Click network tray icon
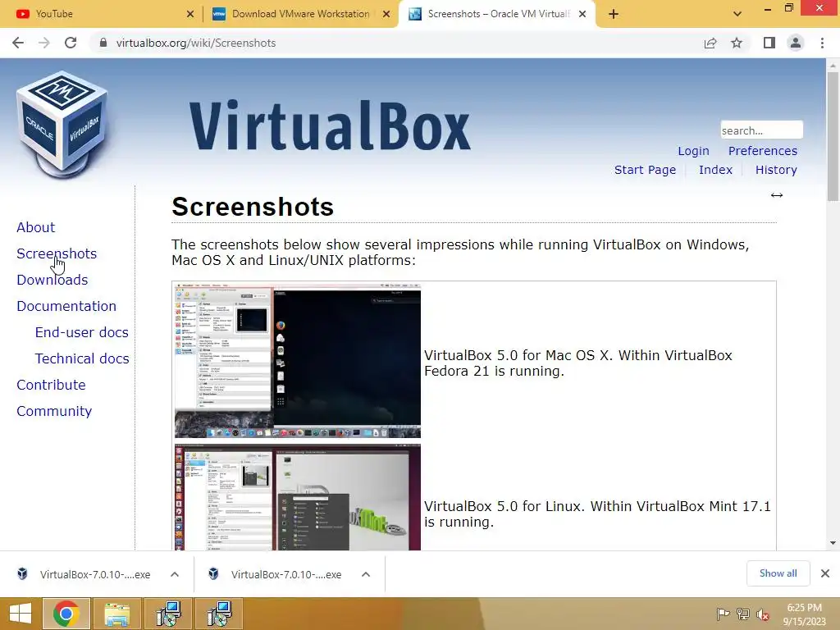 [743, 614]
